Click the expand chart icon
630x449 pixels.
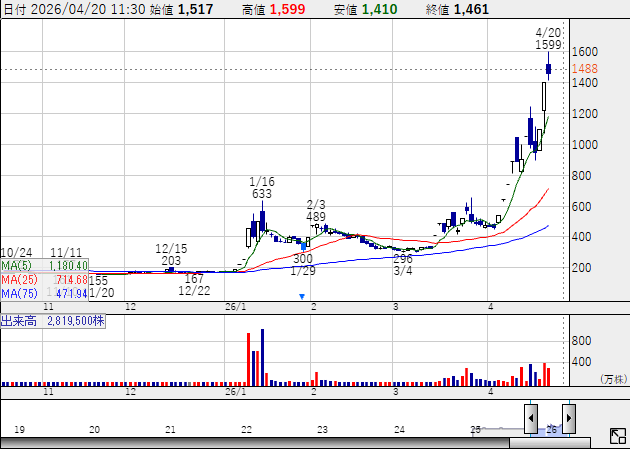pos(618,436)
